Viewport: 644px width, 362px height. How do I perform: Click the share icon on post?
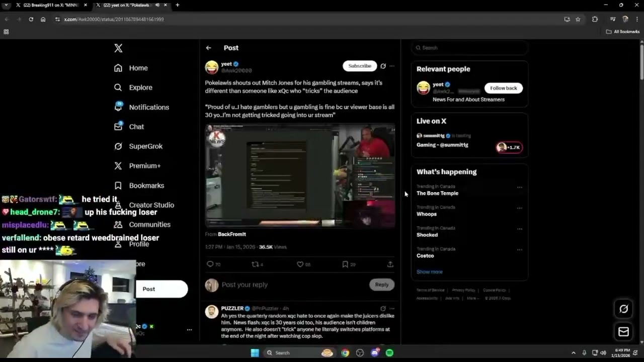pyautogui.click(x=390, y=264)
